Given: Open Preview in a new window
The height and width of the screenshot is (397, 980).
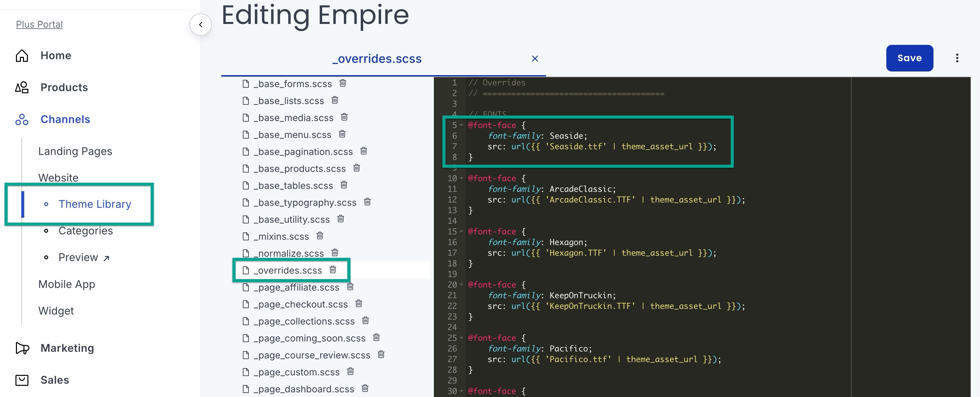Looking at the screenshot, I should (84, 258).
